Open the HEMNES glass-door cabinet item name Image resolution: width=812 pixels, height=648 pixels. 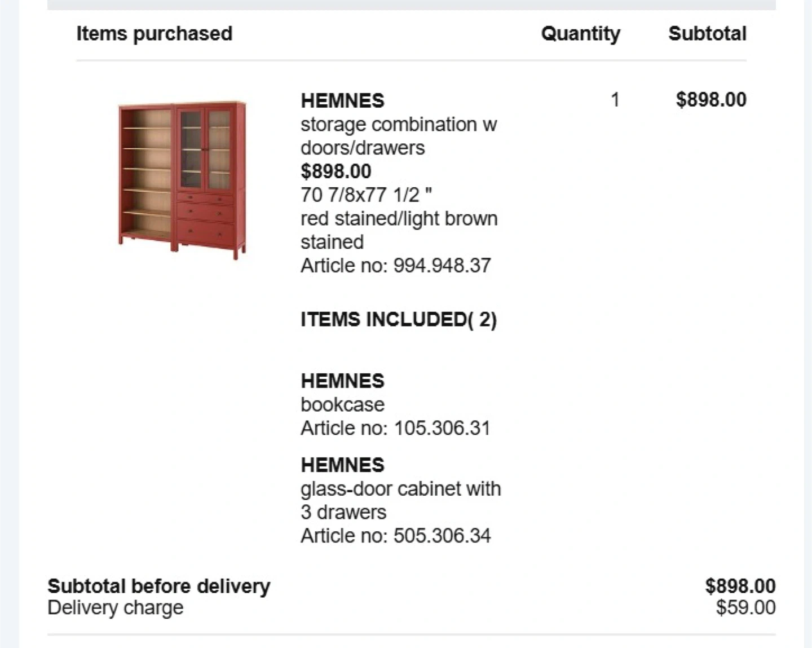[x=342, y=465]
